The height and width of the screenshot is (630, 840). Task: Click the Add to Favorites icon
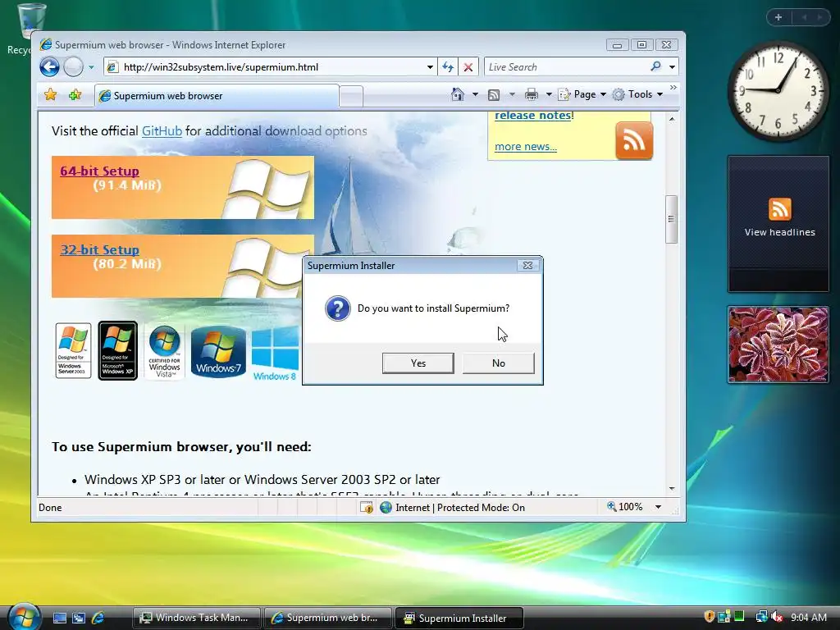coord(75,95)
